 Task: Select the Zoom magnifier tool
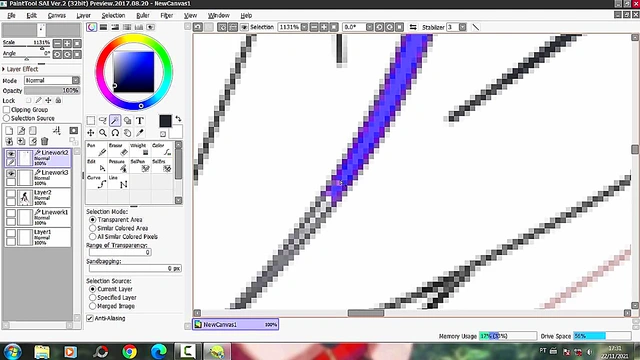point(103,133)
